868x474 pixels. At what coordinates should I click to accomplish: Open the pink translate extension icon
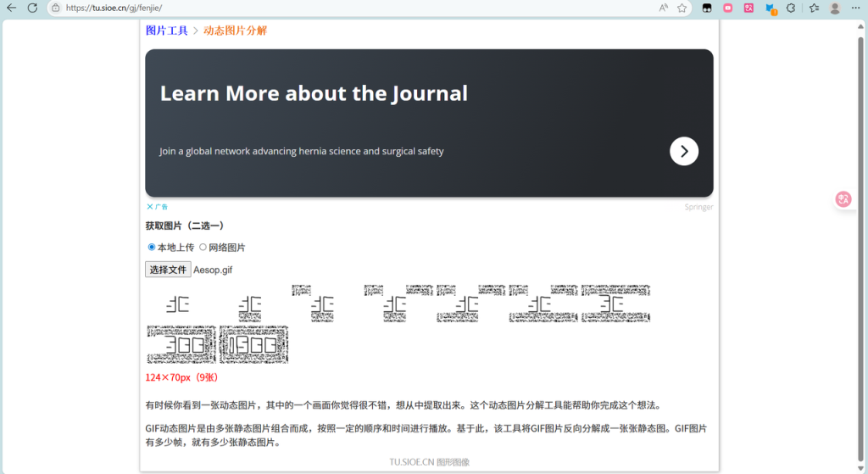point(748,8)
